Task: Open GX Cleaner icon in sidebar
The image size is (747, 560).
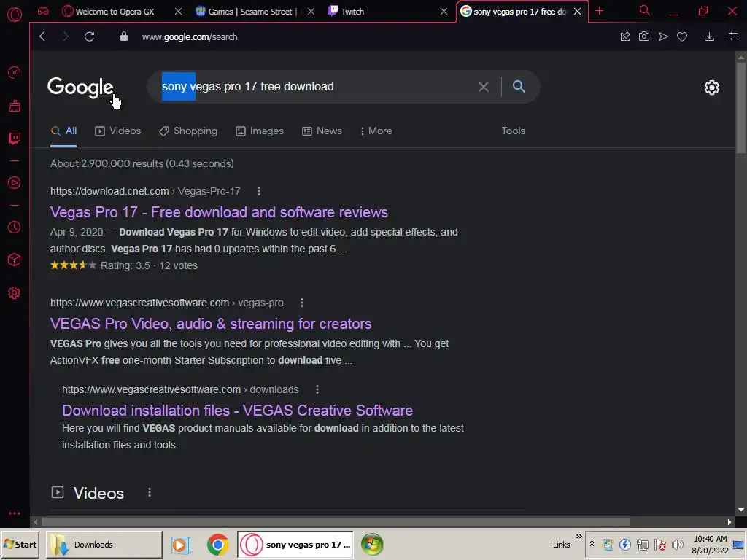Action: click(x=15, y=106)
